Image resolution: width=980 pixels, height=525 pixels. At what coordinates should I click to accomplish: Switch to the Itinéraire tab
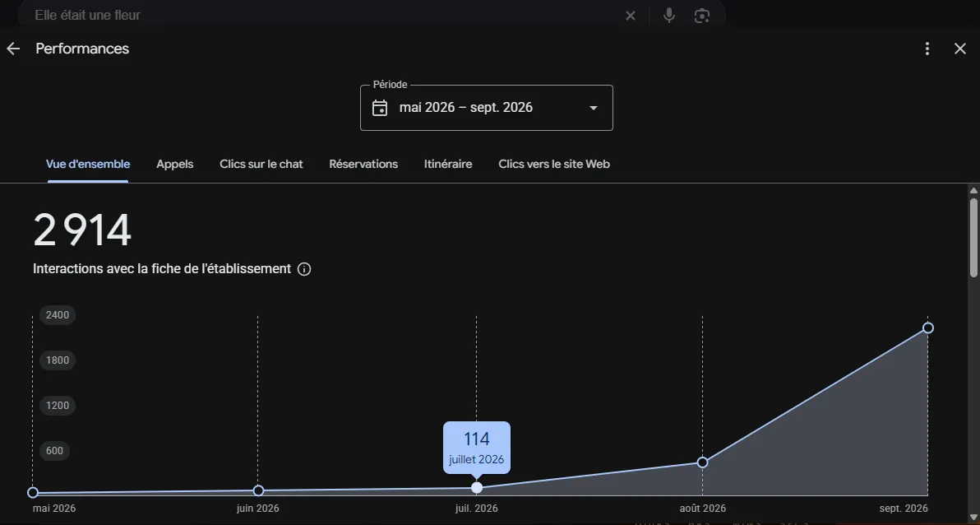pyautogui.click(x=448, y=164)
